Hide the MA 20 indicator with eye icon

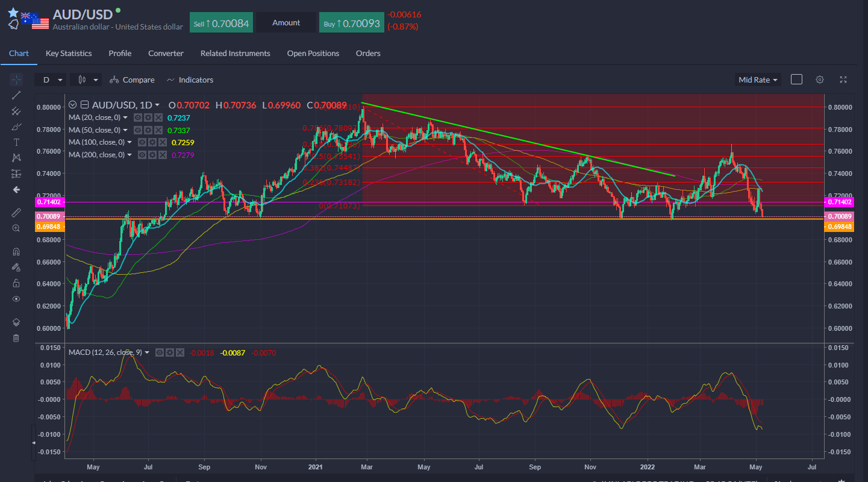click(138, 117)
